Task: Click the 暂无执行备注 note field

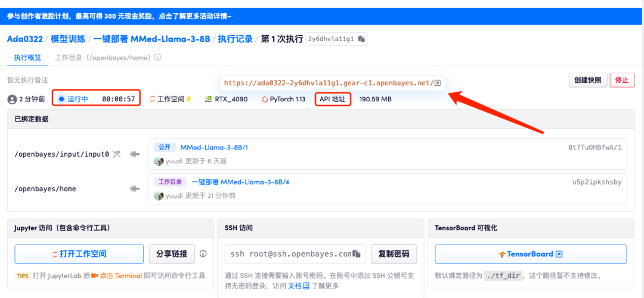Action: (27, 80)
